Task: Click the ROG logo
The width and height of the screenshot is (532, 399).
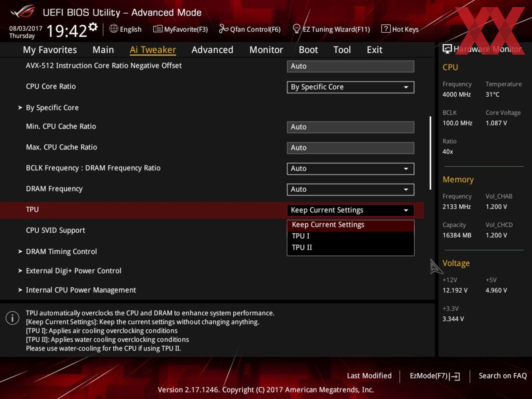Action: tap(23, 12)
